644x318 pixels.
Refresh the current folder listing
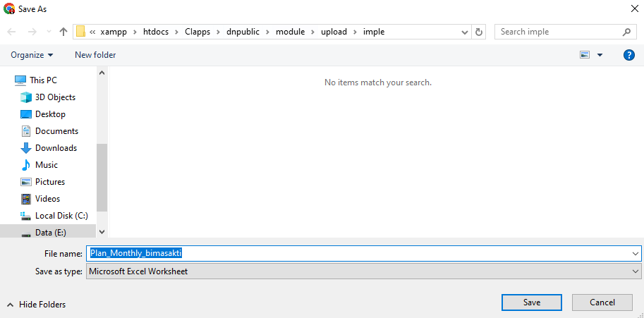click(x=480, y=32)
